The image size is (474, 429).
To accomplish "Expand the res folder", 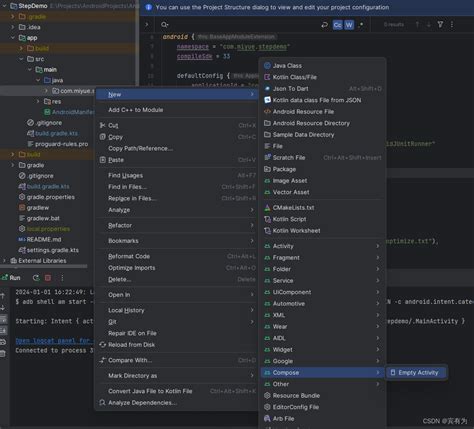I will click(38, 101).
